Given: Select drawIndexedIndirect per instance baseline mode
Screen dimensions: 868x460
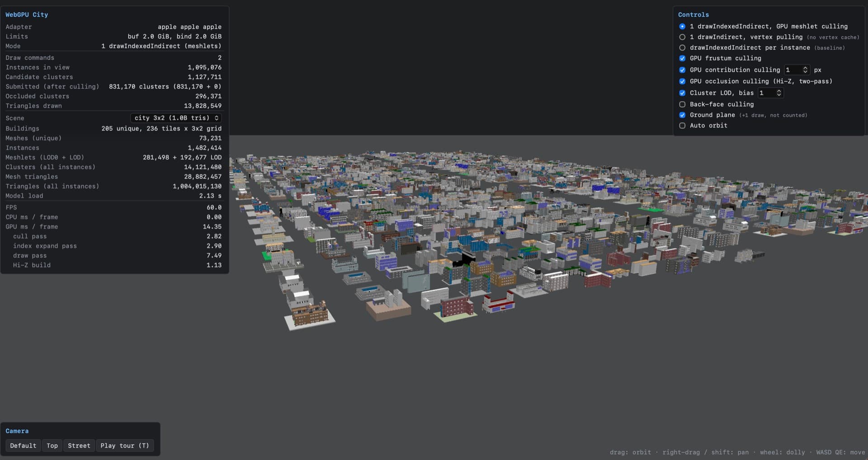Looking at the screenshot, I should pos(682,47).
